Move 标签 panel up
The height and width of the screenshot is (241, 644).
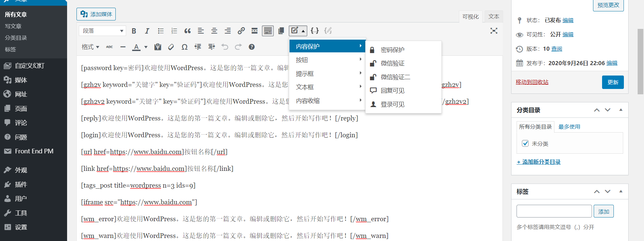click(597, 191)
